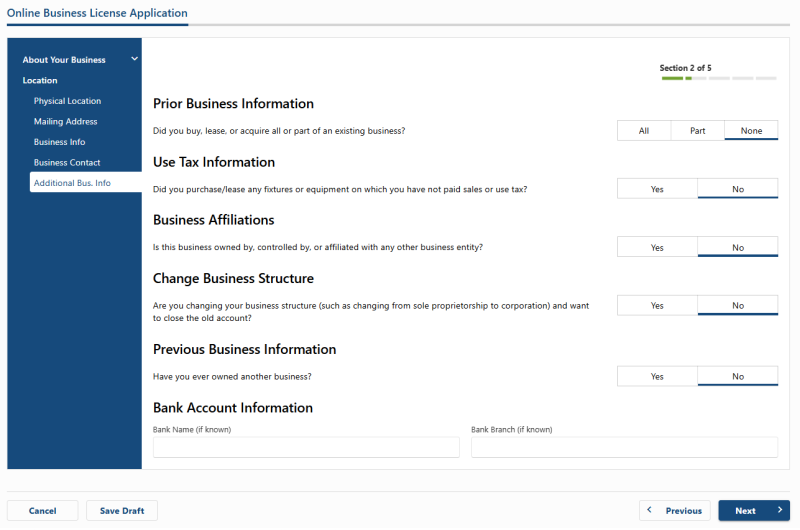The image size is (800, 530).
Task: Select 'All' for prior business acquisition
Action: 644,131
